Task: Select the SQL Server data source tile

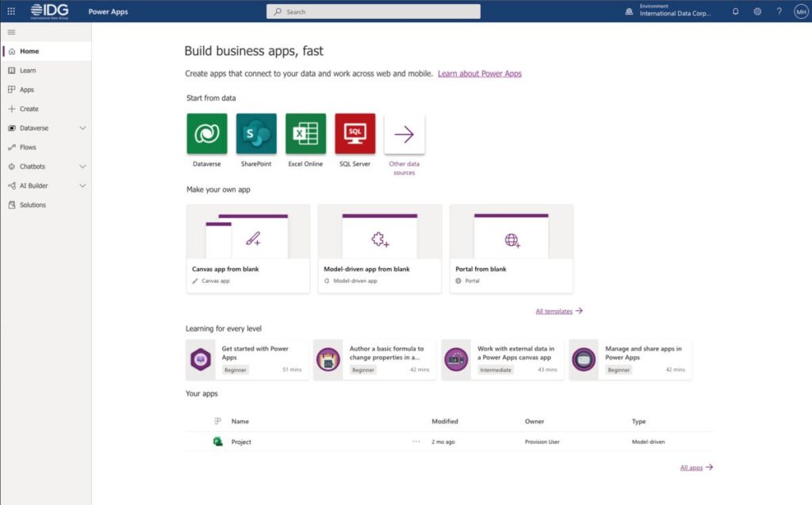Action: point(354,134)
